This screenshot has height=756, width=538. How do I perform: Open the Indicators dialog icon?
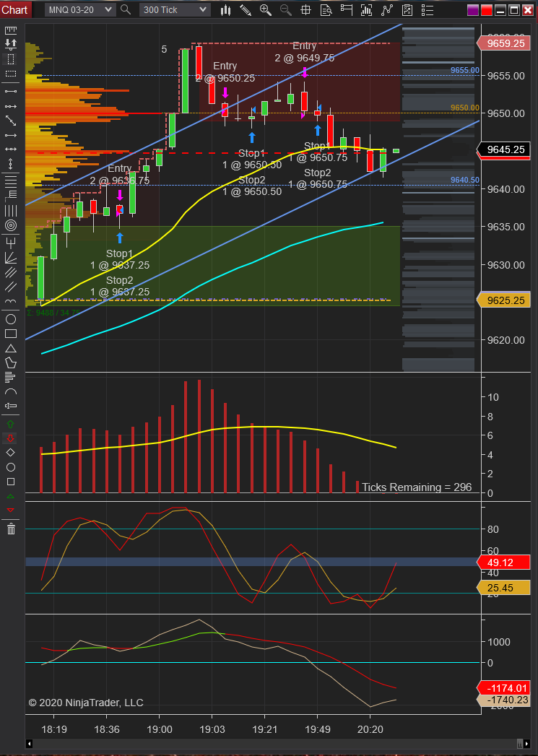click(366, 9)
